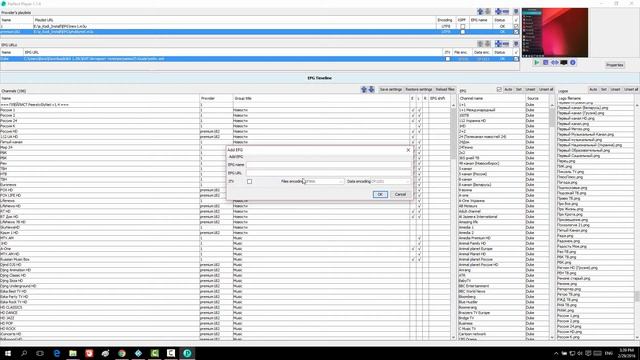
Task: Click the trash icon in EPG URLs toolbar
Action: (x=516, y=44)
